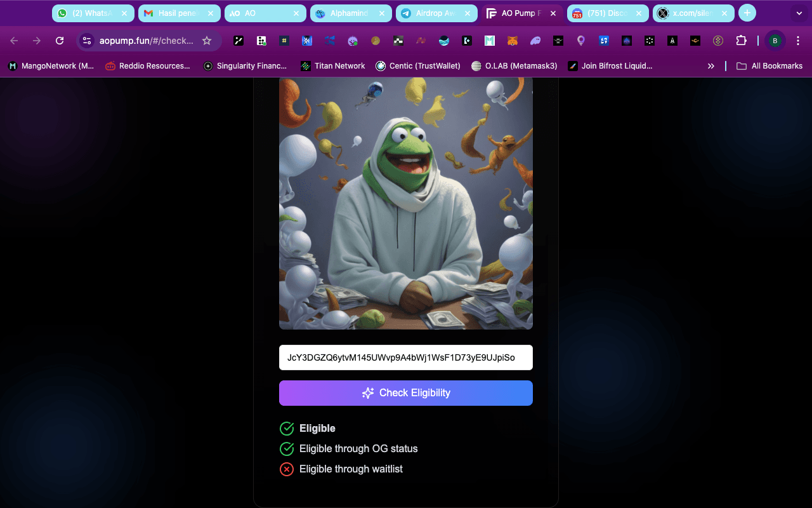Open the purple lightbulb extension icon
Viewport: 812px width, 508px height.
pyautogui.click(x=581, y=41)
